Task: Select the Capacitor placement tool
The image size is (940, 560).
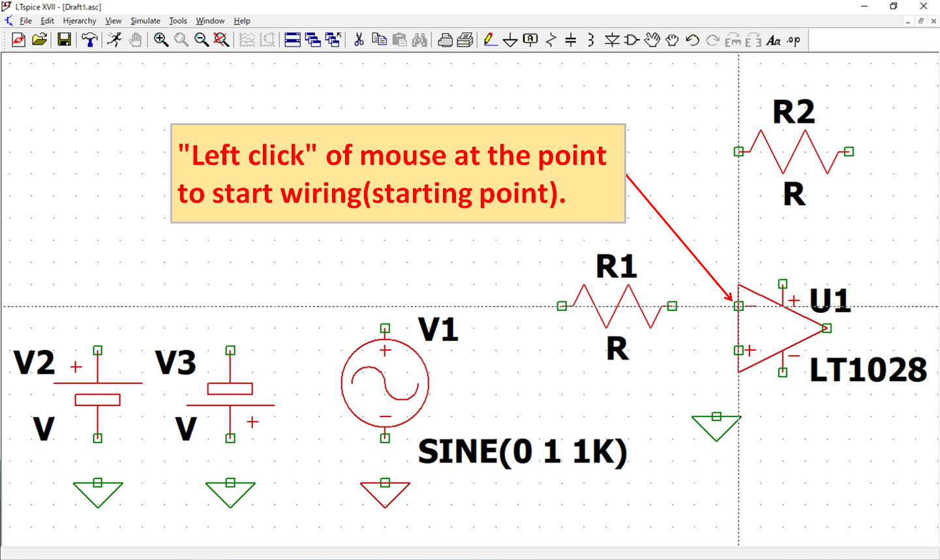Action: point(570,40)
